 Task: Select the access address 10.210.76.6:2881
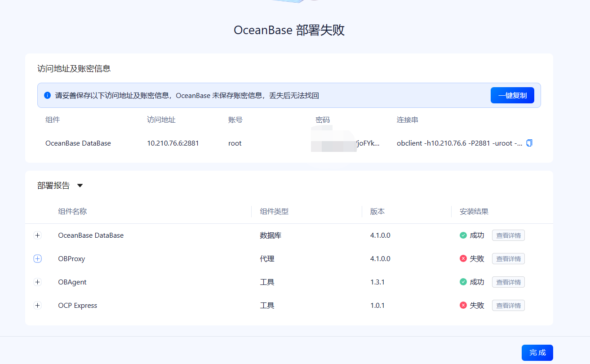click(173, 143)
